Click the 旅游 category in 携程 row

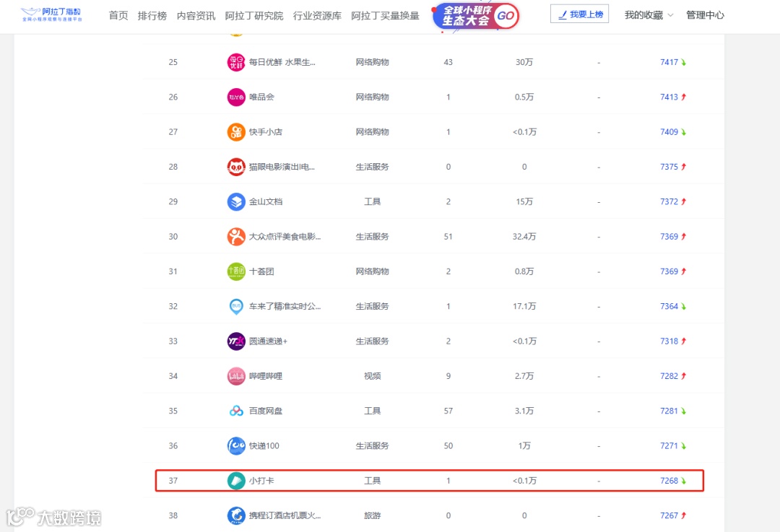point(372,515)
